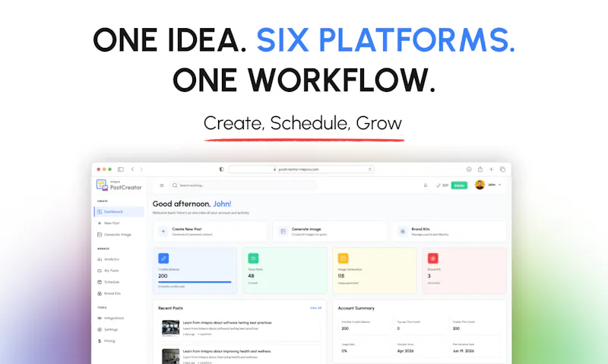The image size is (608, 364).
Task: Click the browser tab overview icon
Action: point(502,169)
